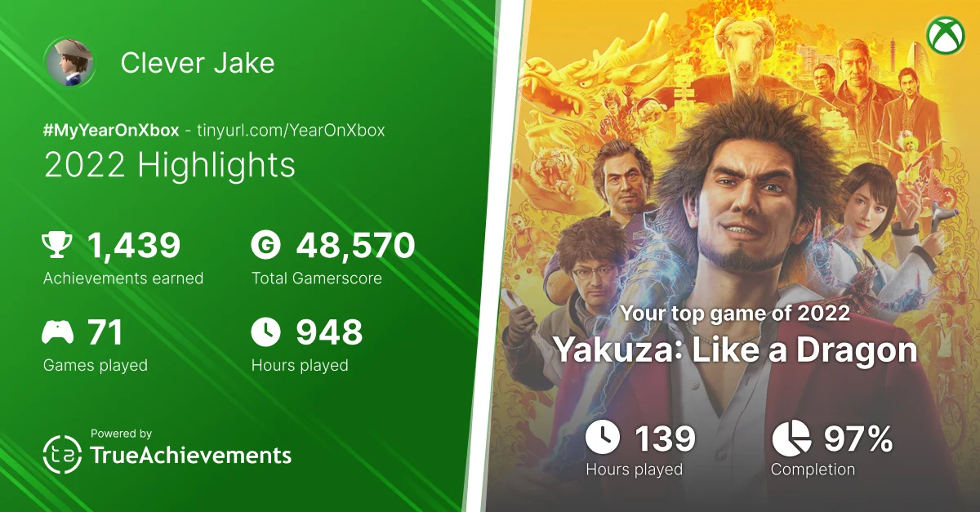The image size is (980, 512).
Task: Click the 2022 Highlights heading
Action: pyautogui.click(x=169, y=166)
